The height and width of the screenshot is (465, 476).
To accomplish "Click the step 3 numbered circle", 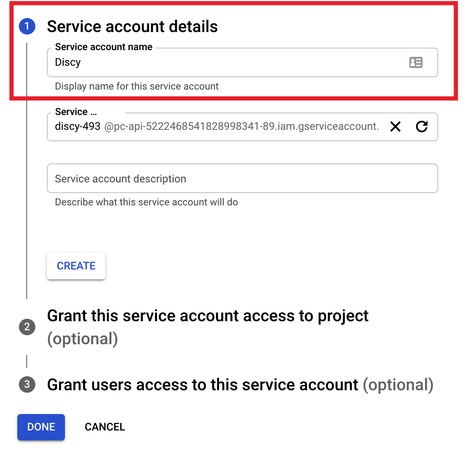I will tap(27, 385).
